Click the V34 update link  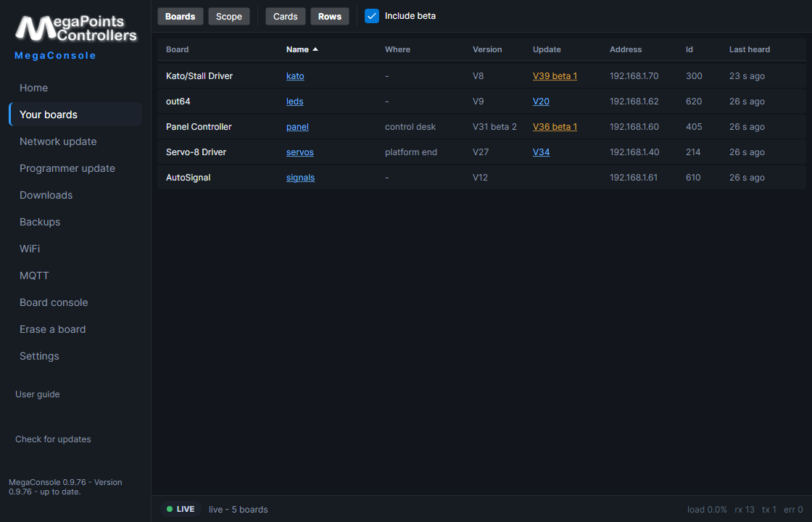[541, 152]
